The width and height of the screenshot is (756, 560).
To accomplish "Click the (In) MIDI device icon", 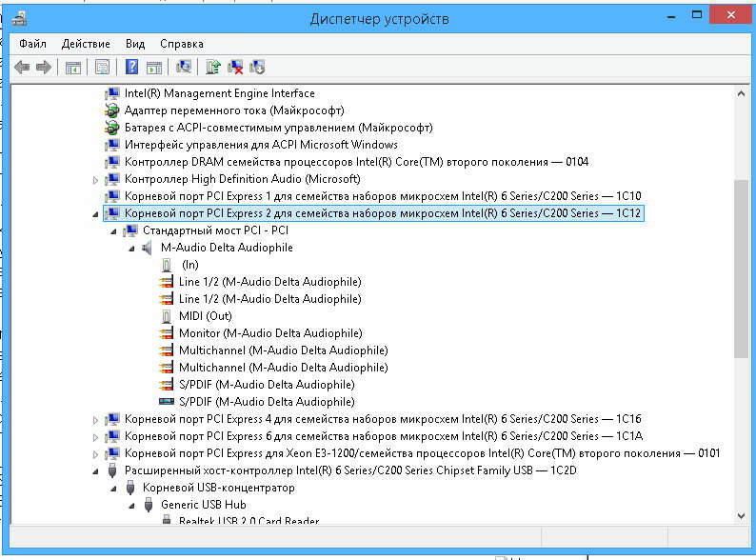I will point(167,265).
